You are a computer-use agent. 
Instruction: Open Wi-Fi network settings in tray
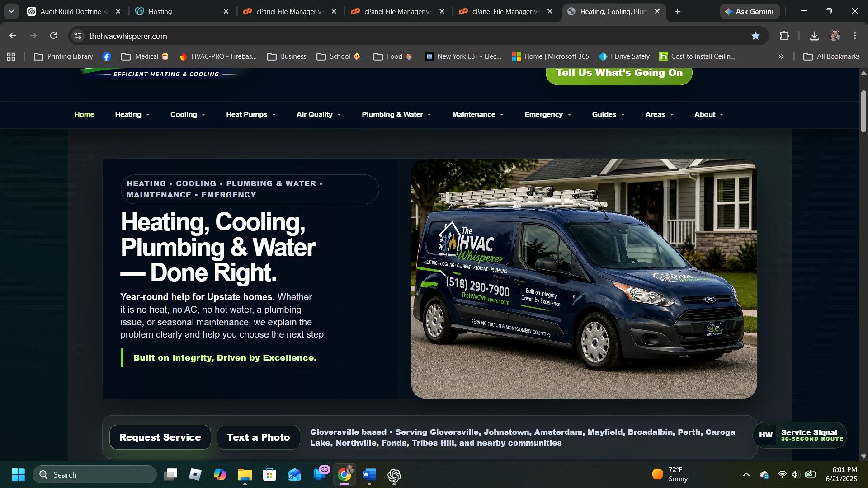click(x=782, y=474)
